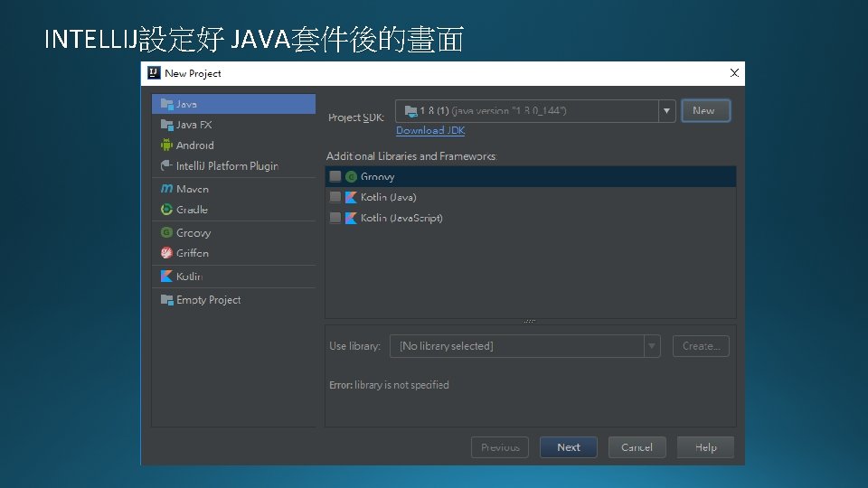The image size is (868, 488).
Task: Follow the Download JDK link
Action: (430, 130)
